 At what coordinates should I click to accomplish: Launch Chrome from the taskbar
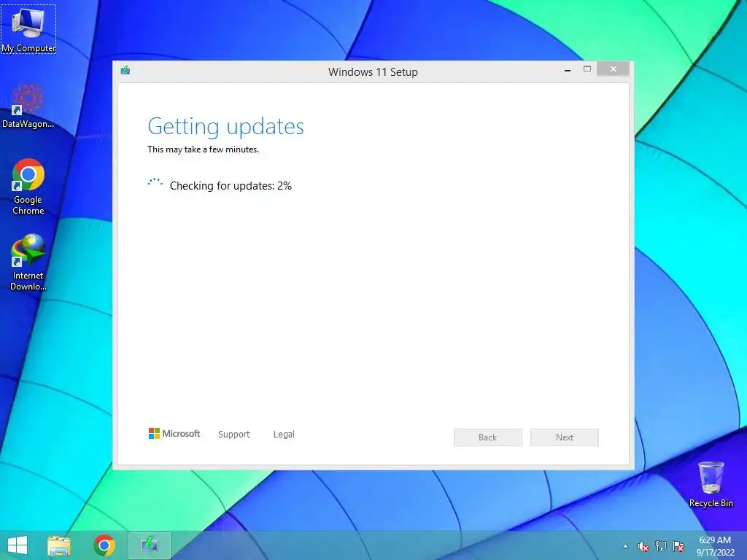click(104, 545)
